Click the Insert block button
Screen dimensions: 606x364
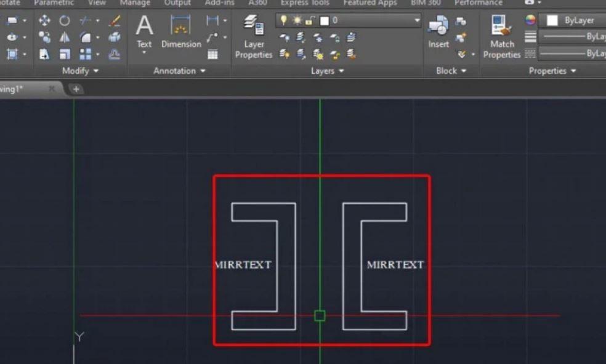438,31
